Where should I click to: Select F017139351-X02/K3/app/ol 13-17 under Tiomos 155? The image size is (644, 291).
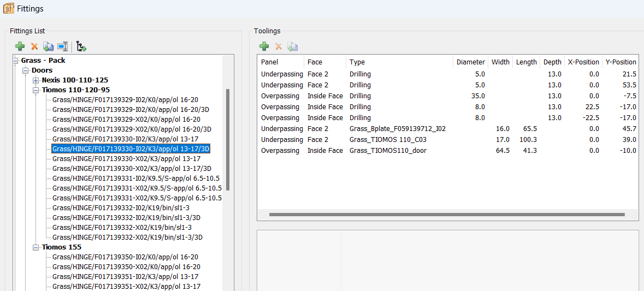click(126, 287)
